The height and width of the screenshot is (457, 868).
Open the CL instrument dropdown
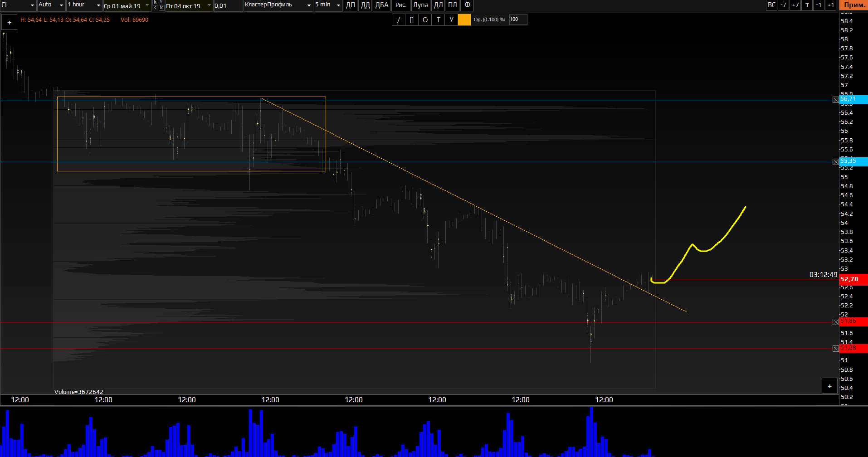18,5
